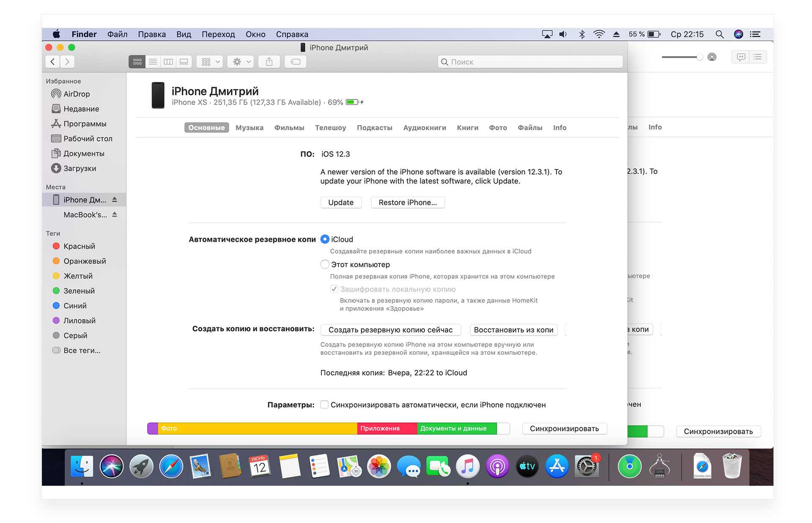
Task: Click AirPlay icon in background window
Action: tap(712, 57)
